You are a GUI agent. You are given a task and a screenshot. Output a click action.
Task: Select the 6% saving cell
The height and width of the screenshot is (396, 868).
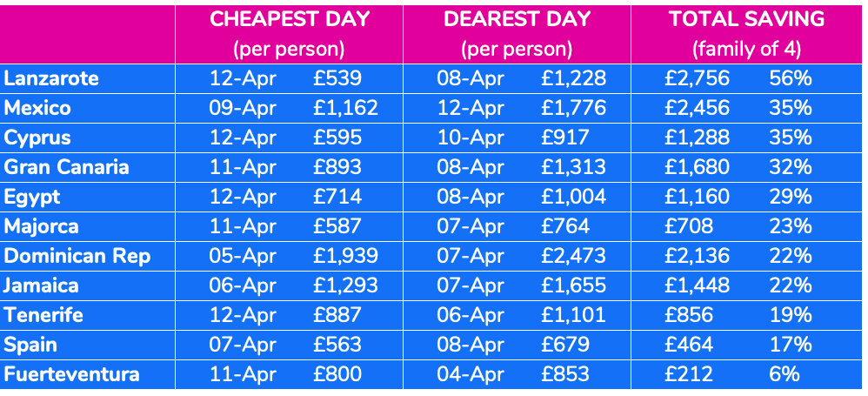point(784,375)
